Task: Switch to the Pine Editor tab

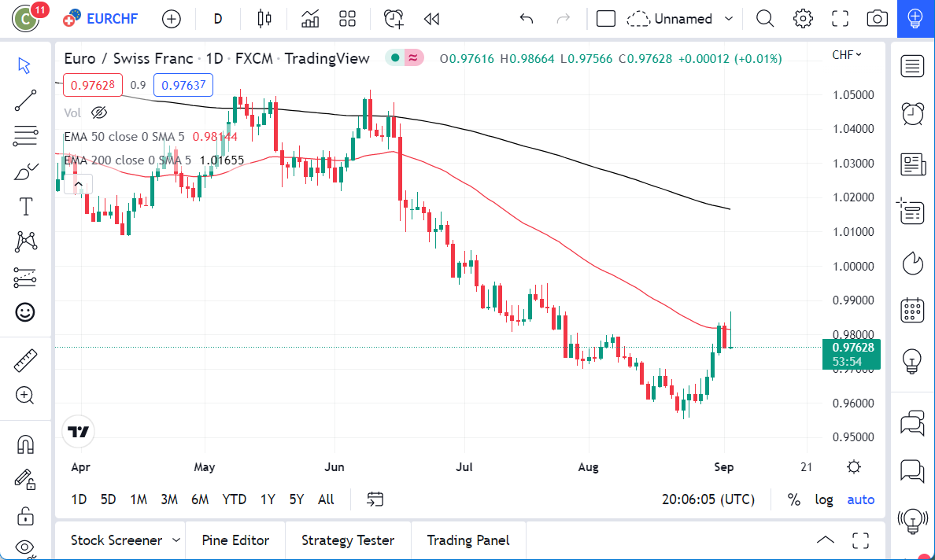Action: [x=235, y=540]
